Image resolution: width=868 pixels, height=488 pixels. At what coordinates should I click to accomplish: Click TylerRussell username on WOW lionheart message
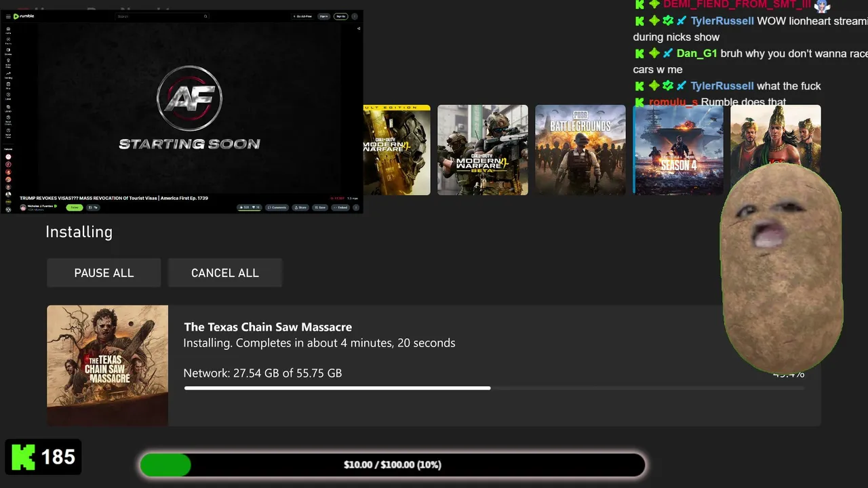tap(722, 21)
